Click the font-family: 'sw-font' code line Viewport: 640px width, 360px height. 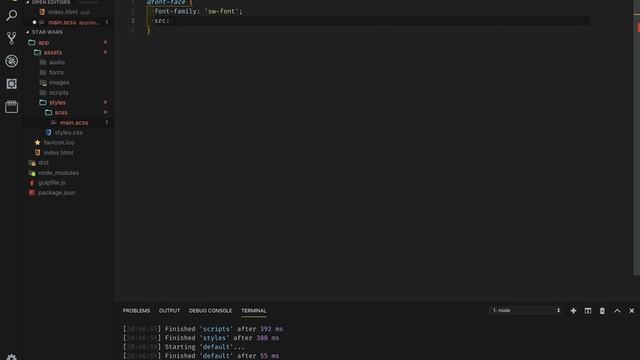coord(198,11)
